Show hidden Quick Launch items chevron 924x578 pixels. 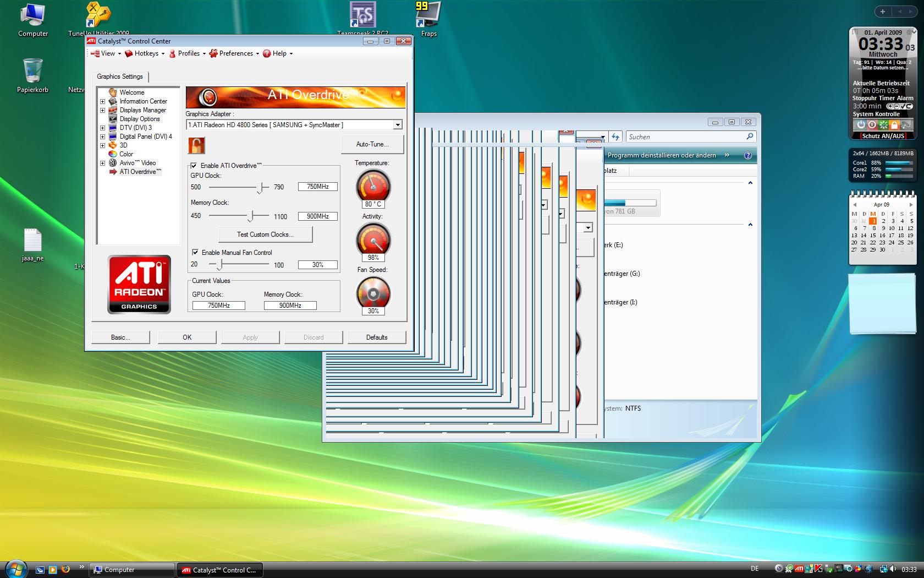82,567
